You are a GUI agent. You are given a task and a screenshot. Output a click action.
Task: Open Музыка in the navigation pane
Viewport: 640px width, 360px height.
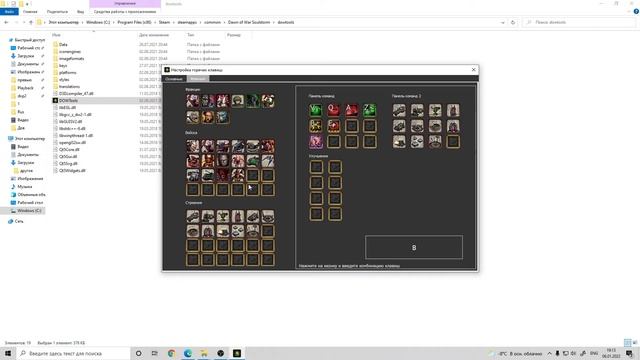pos(24,187)
